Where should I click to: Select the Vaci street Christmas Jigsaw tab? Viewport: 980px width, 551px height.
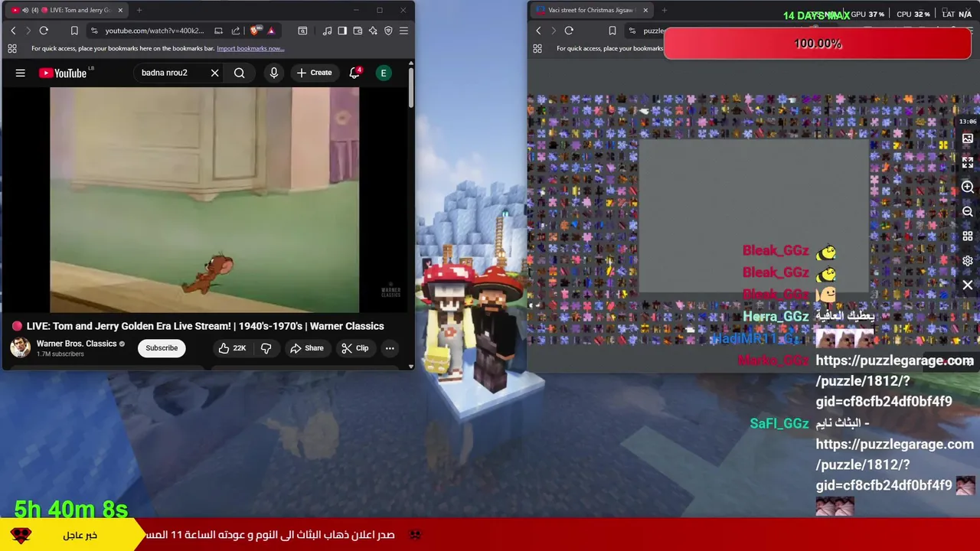click(591, 10)
